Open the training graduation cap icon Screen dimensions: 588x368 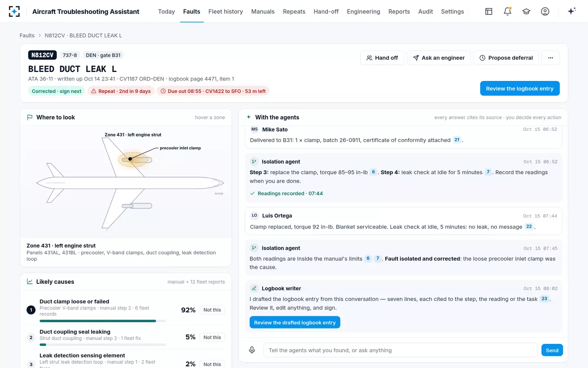[526, 11]
